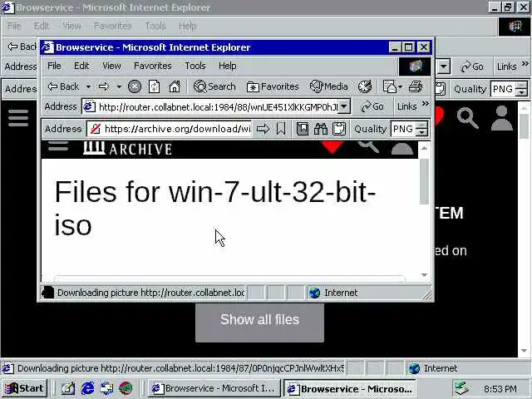Open the File menu in the back window
532x399 pixels.
pyautogui.click(x=14, y=26)
